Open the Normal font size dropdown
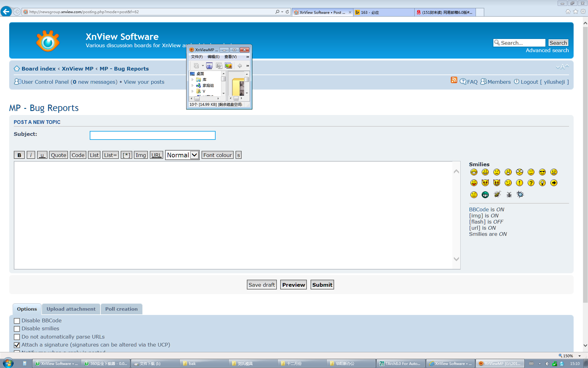588x368 pixels. [x=182, y=155]
